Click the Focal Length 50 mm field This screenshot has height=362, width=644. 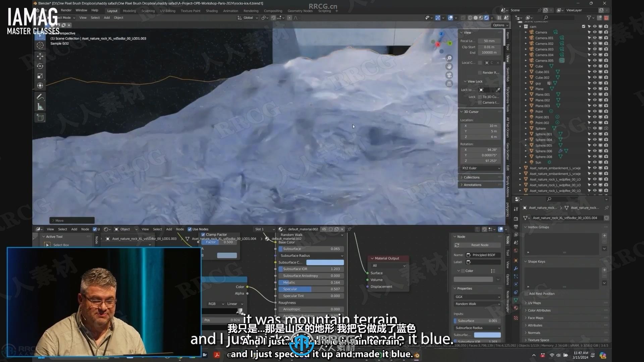click(x=489, y=41)
